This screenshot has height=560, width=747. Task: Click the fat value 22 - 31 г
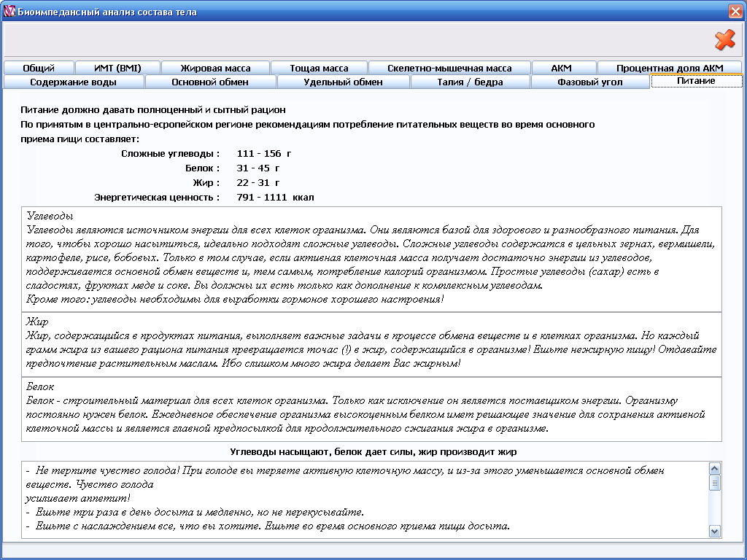click(258, 182)
